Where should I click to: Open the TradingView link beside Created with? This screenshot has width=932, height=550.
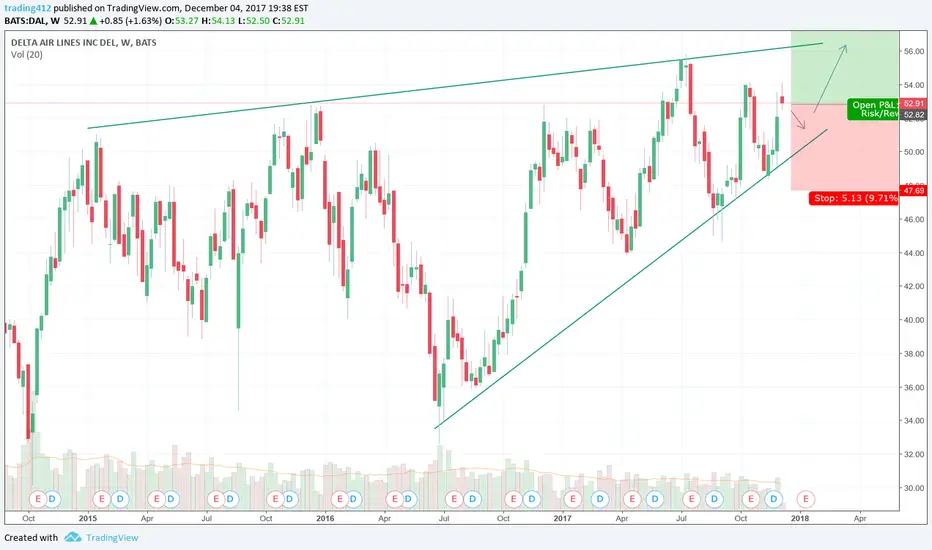tap(112, 538)
